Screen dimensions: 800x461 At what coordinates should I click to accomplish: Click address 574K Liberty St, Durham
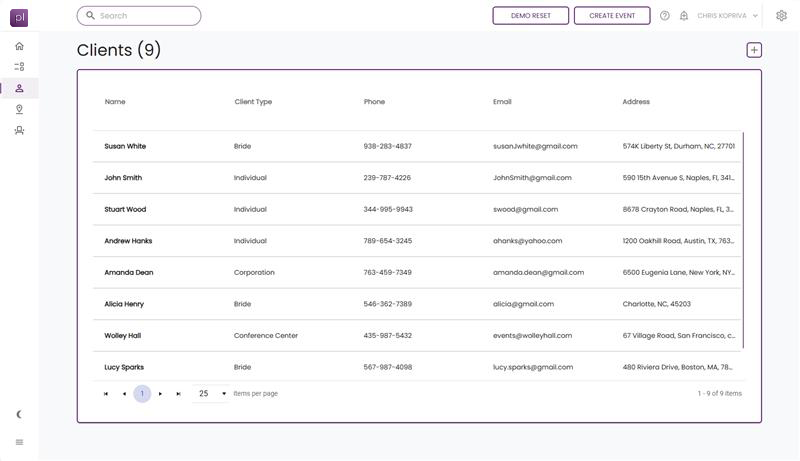pyautogui.click(x=679, y=146)
